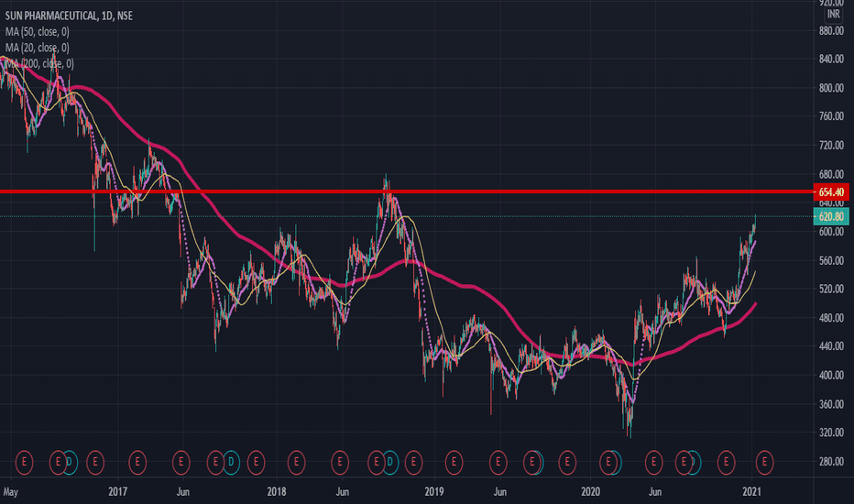Click the INR currency label
This screenshot has width=854, height=504.
(833, 14)
